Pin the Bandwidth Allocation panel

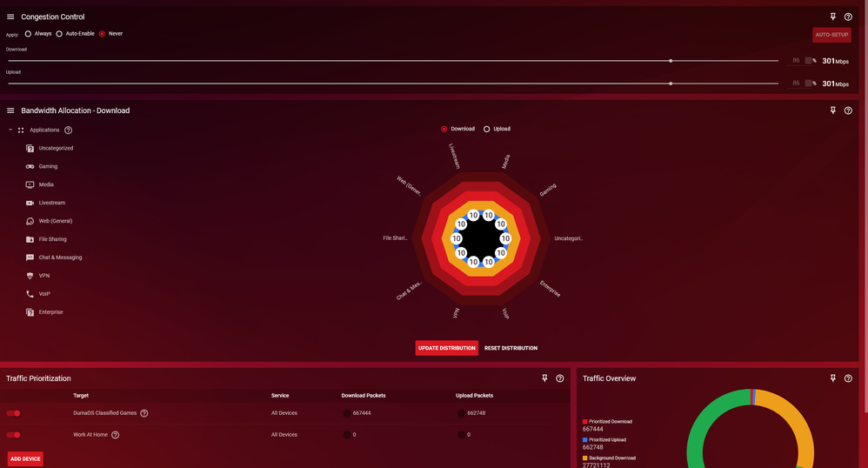click(x=832, y=110)
